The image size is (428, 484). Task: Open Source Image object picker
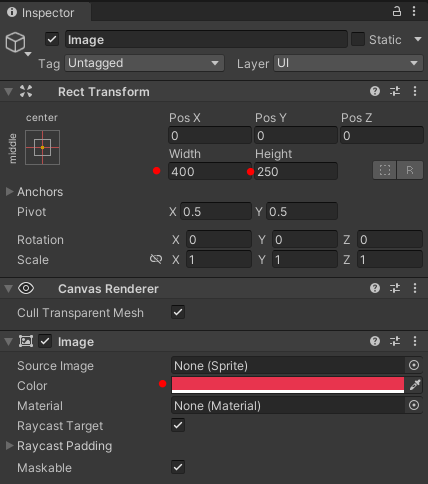[414, 365]
